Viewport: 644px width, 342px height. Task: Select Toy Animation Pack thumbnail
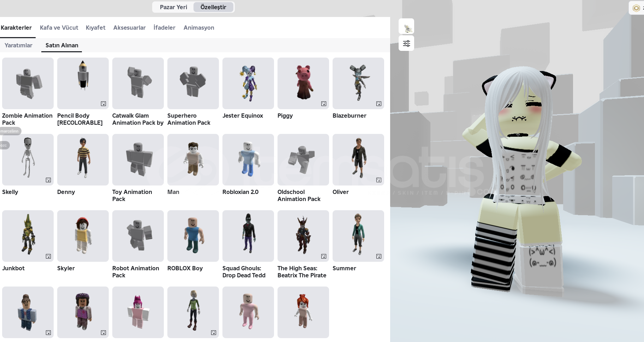[x=138, y=160]
